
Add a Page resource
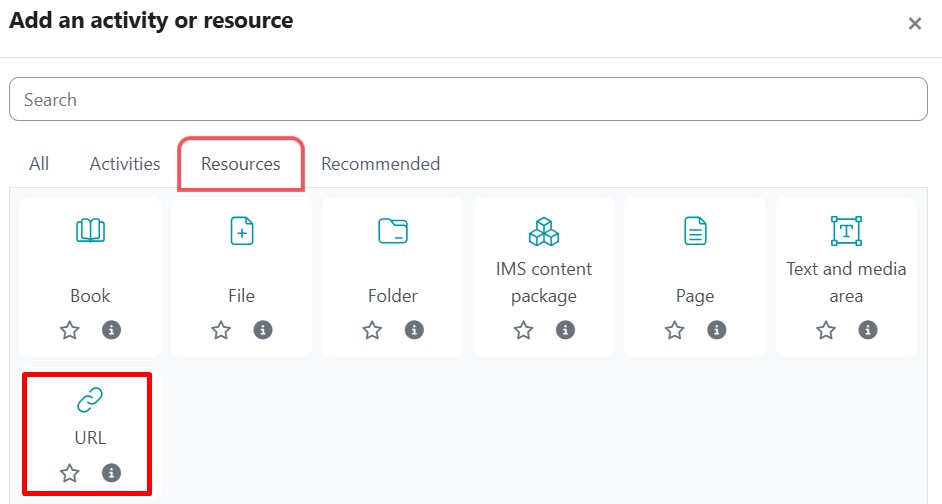pos(695,231)
